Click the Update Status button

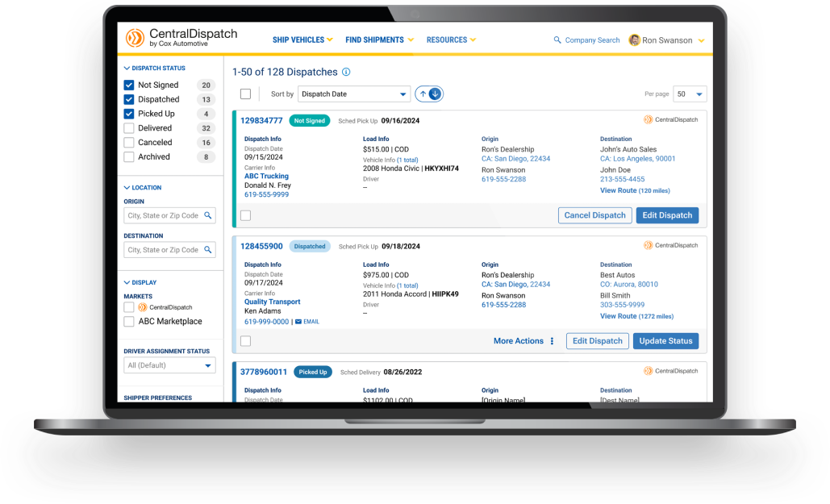pyautogui.click(x=665, y=341)
